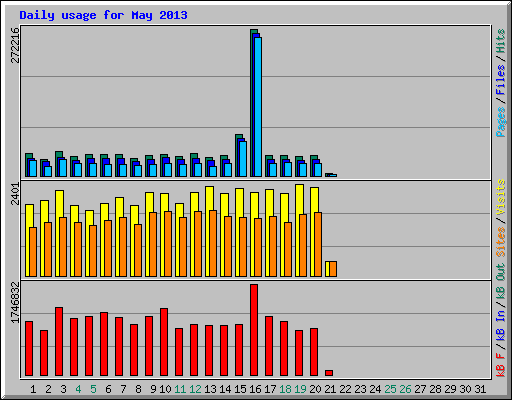Click the orange Sites bar on day 1
Screen dimensions: 512x400
point(33,252)
